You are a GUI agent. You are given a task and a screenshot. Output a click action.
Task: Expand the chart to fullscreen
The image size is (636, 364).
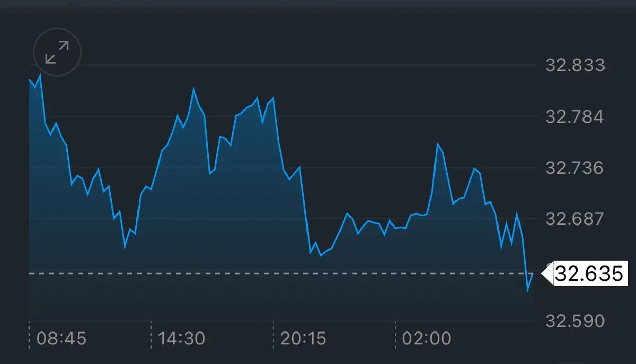point(57,52)
